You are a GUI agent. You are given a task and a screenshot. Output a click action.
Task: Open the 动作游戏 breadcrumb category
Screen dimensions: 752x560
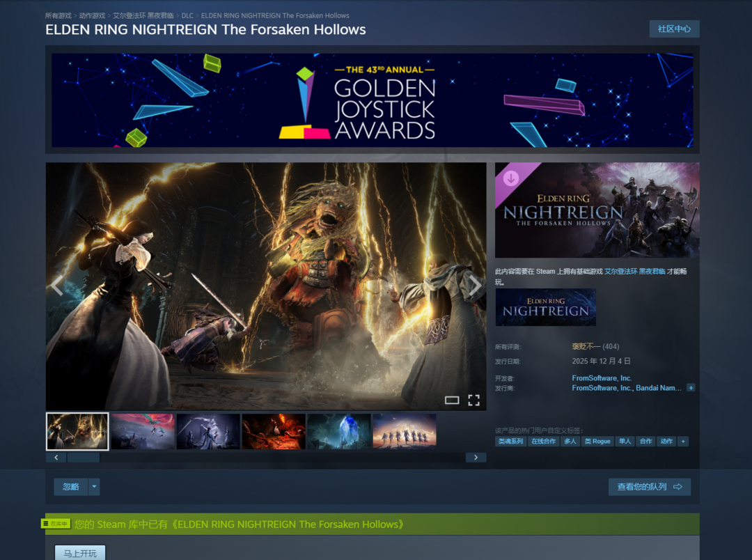tap(92, 15)
